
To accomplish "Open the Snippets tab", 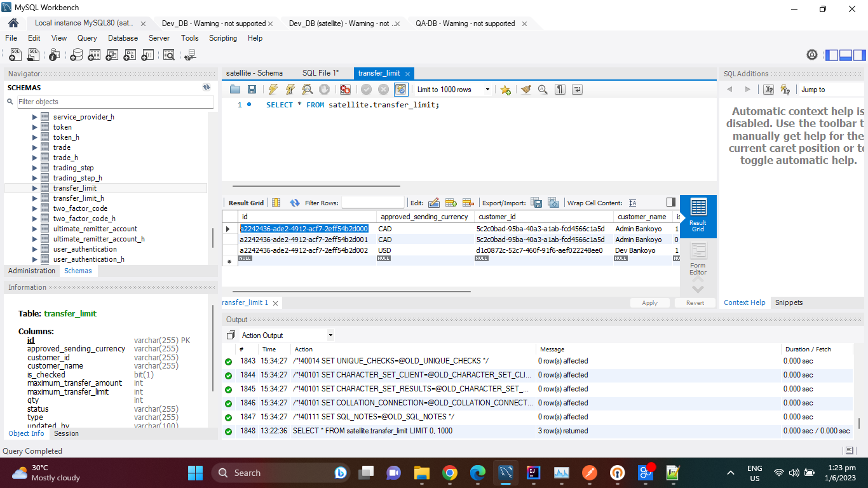I will click(789, 302).
